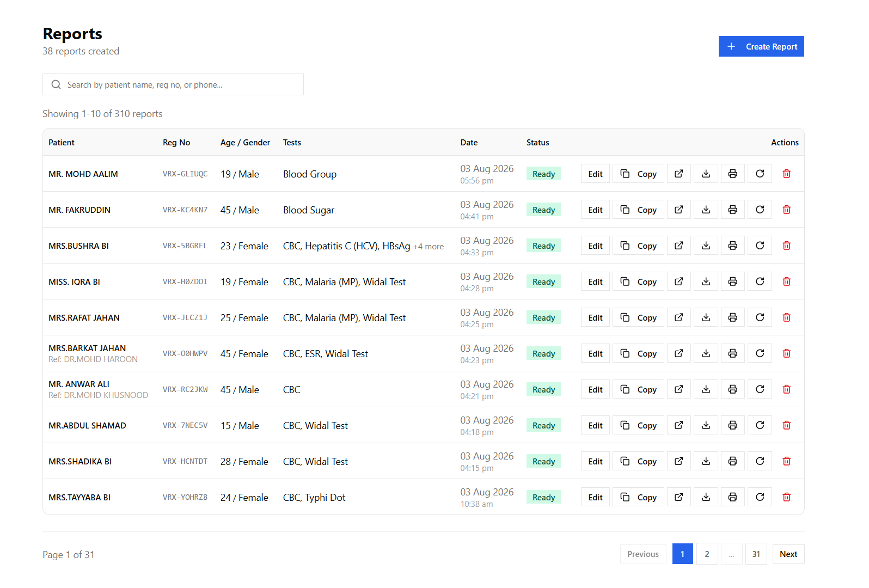Click reg no VRX-7NEC5V
869x588 pixels.
tap(185, 425)
